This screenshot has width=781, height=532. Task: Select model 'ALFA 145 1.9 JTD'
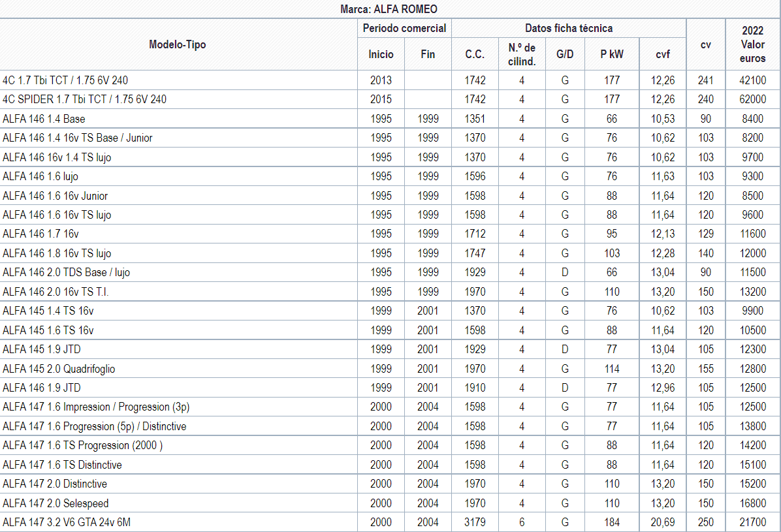click(x=41, y=349)
